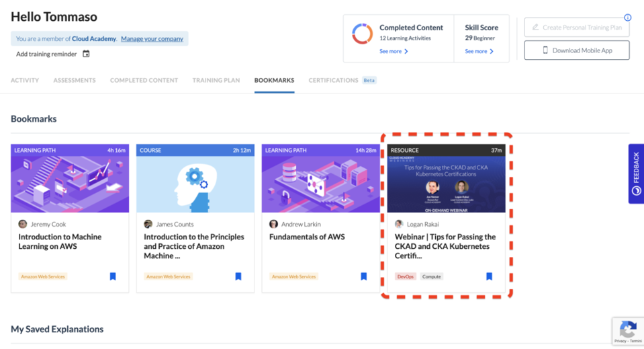Expand See more under Skill Score

tap(479, 51)
